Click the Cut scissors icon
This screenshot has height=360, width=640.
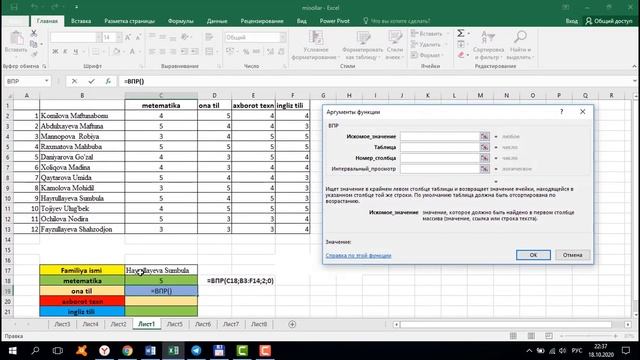34,34
